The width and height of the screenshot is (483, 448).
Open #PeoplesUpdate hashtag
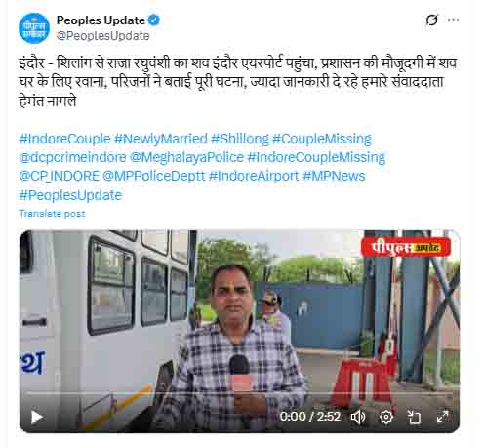tap(70, 195)
